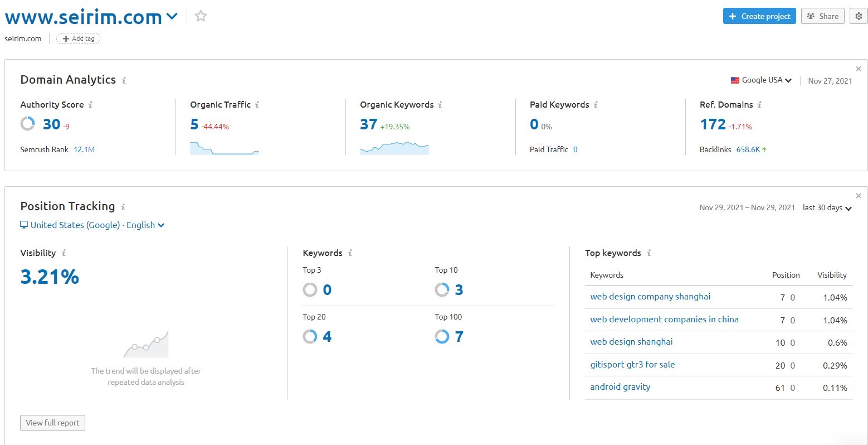The height and width of the screenshot is (445, 868).
Task: Click the Top 100 keywords donut icon
Action: tap(442, 337)
